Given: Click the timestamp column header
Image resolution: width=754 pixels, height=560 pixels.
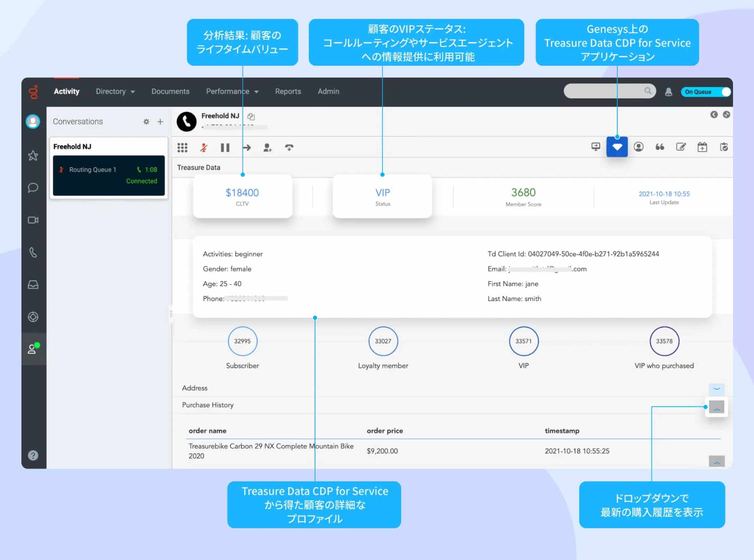Looking at the screenshot, I should click(562, 431).
